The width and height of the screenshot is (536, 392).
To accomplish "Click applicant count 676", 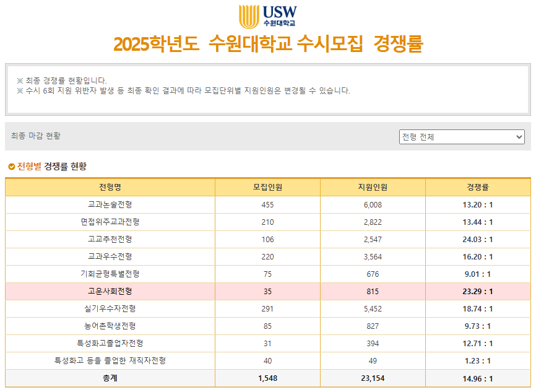I will tap(373, 274).
